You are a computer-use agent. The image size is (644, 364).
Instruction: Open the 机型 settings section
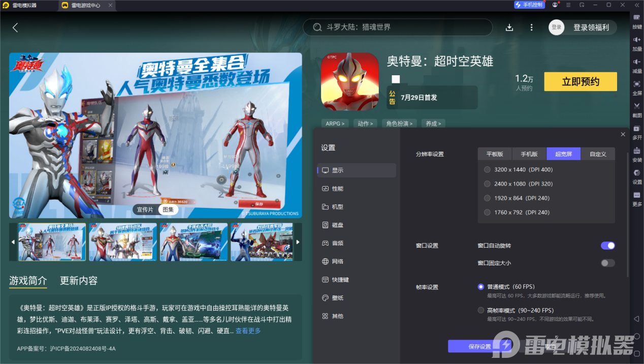pos(357,207)
